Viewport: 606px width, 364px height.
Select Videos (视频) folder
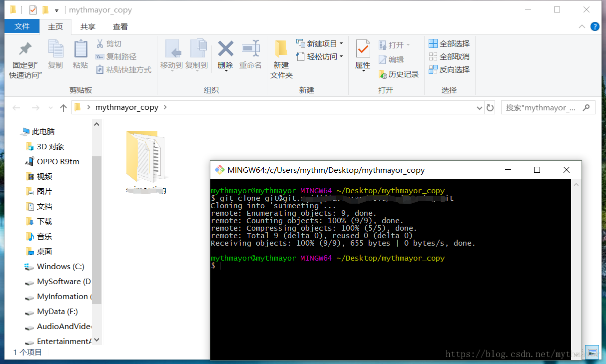tap(39, 177)
